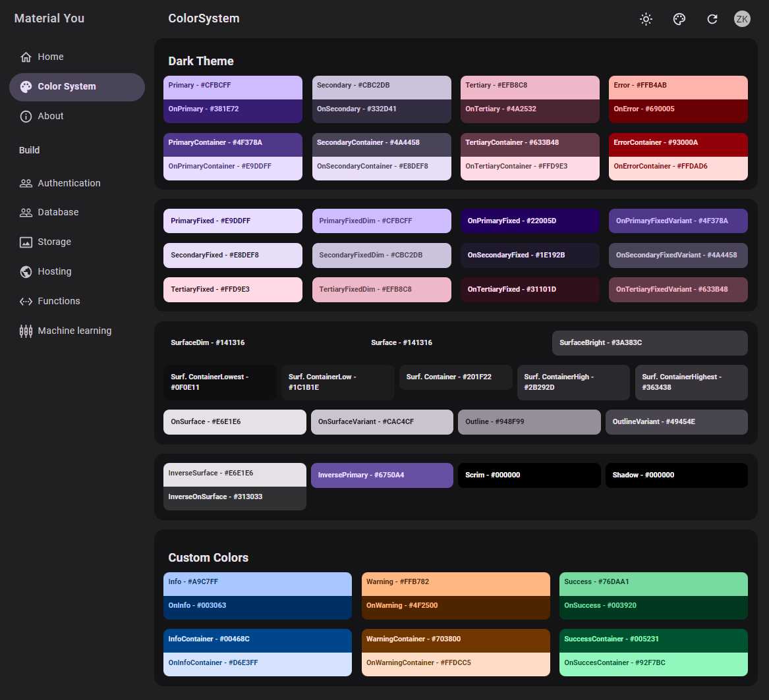
Task: Go to Home in the sidebar
Action: pyautogui.click(x=51, y=57)
